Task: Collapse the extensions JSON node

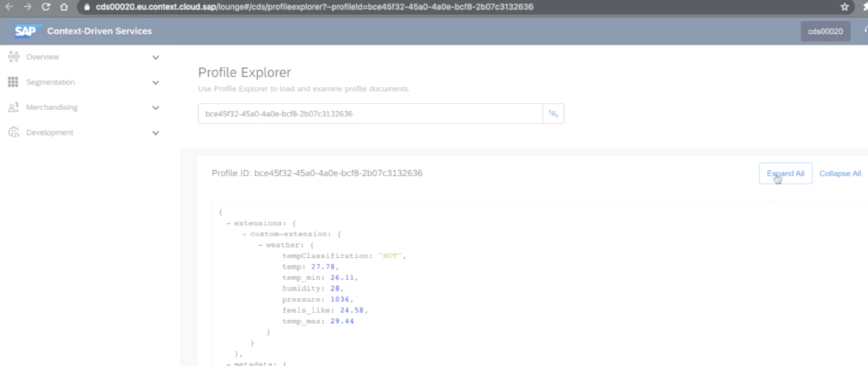Action: point(229,223)
